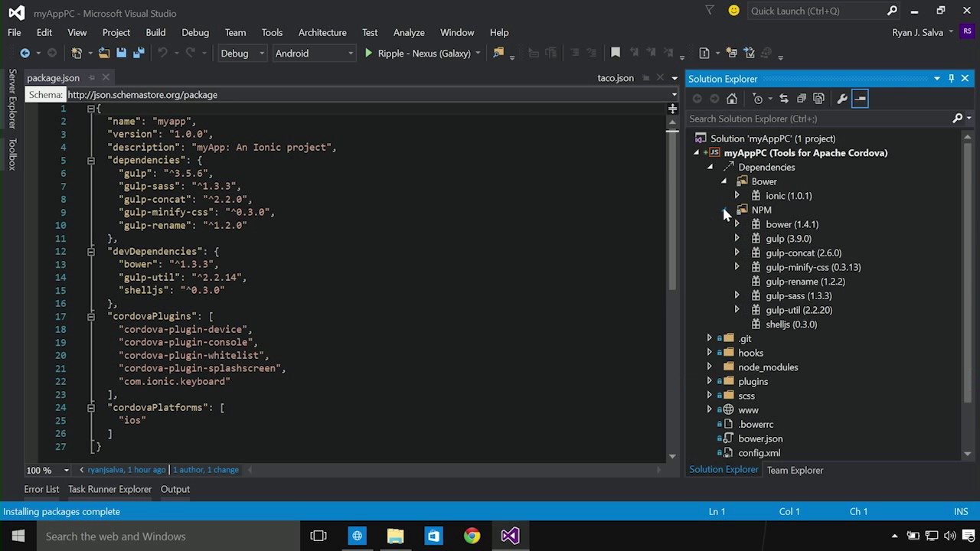The width and height of the screenshot is (980, 551).
Task: Open the Toolbox side tab
Action: [x=12, y=154]
